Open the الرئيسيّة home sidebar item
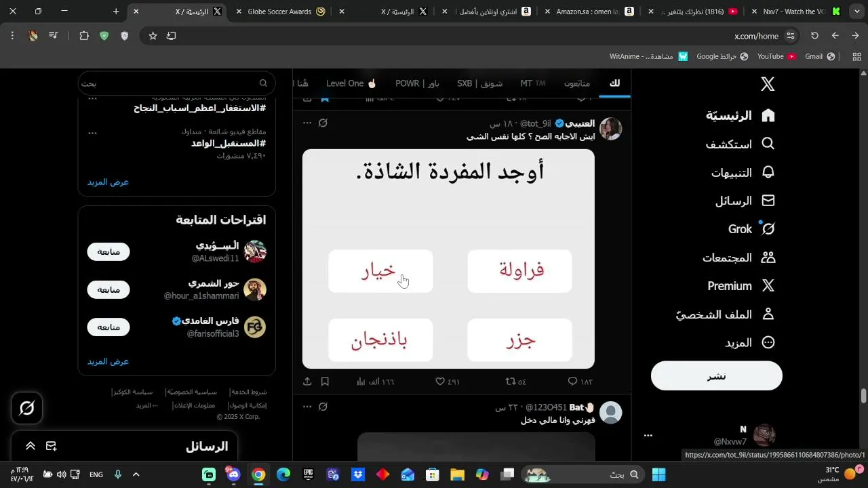This screenshot has width=868, height=488. point(741,115)
